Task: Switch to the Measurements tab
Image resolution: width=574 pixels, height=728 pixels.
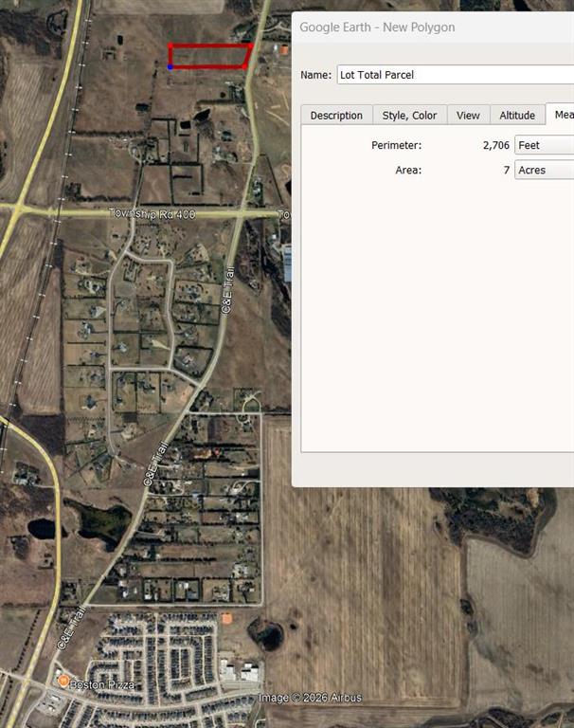Action: [x=562, y=115]
